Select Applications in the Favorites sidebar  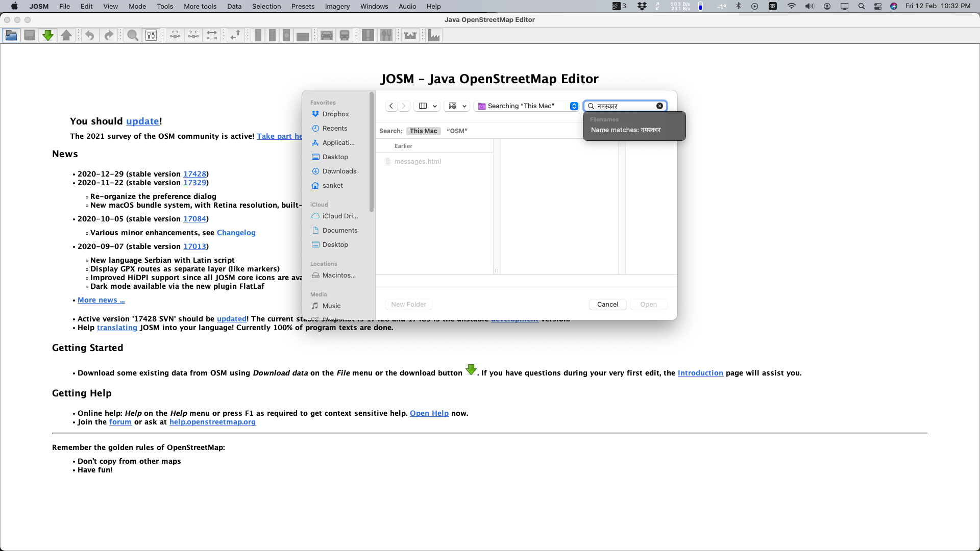click(x=338, y=143)
